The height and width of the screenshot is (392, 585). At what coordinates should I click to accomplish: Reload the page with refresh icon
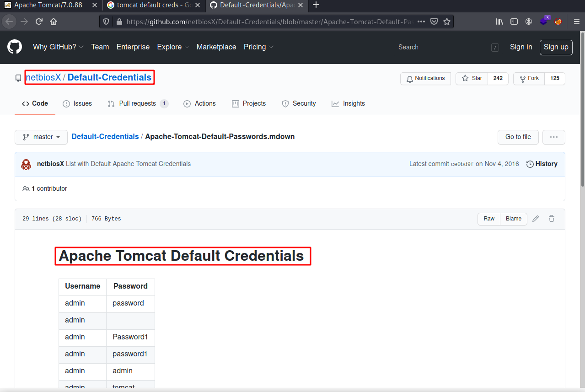coord(39,21)
